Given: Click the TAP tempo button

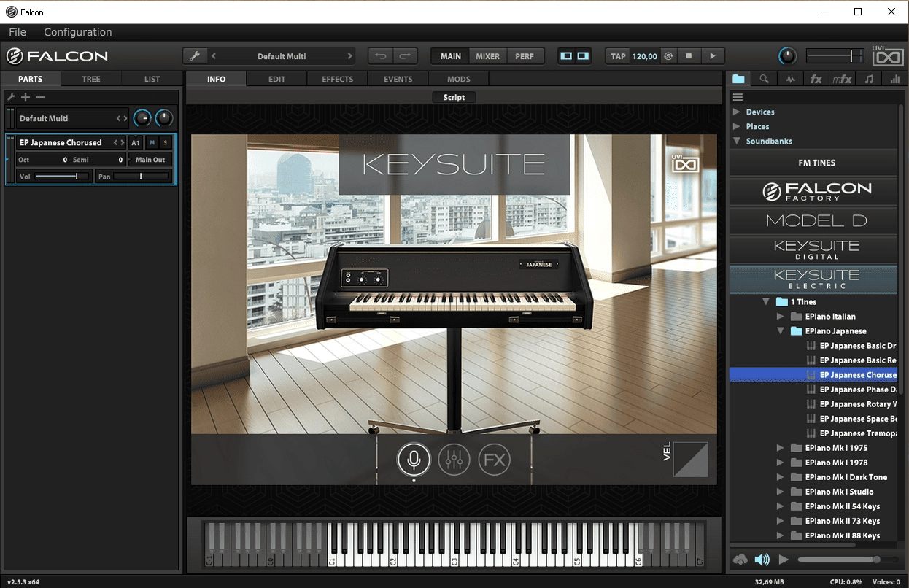Looking at the screenshot, I should (618, 56).
